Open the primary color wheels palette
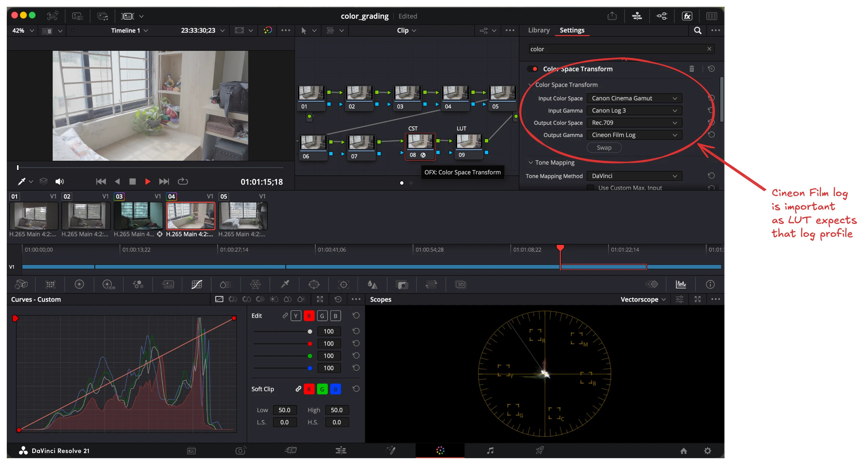This screenshot has width=868, height=465. pyautogui.click(x=79, y=285)
